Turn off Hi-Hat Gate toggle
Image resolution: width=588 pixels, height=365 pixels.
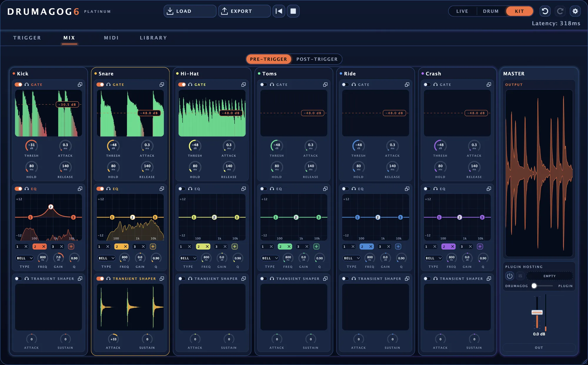tap(182, 85)
